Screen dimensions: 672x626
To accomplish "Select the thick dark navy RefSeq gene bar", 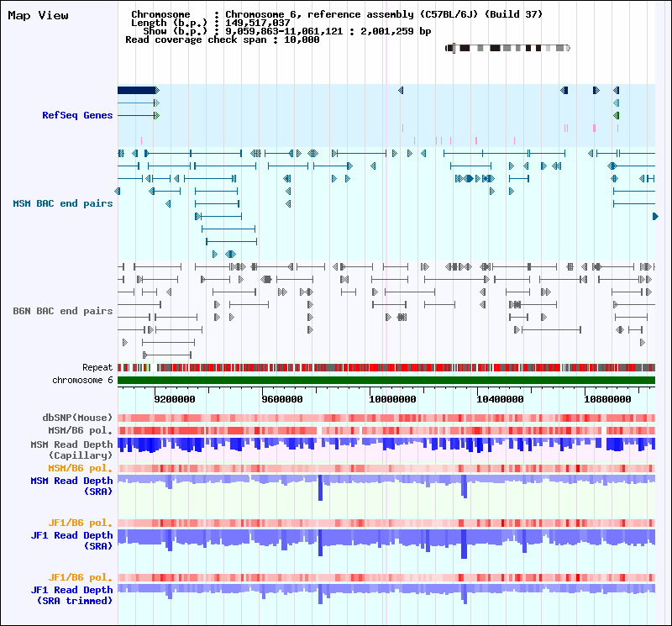I will click(137, 90).
